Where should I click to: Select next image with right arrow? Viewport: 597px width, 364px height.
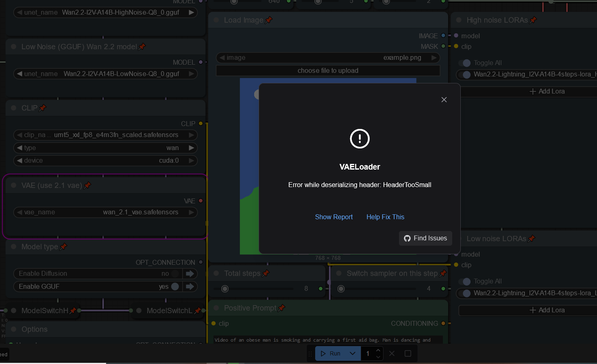434,58
